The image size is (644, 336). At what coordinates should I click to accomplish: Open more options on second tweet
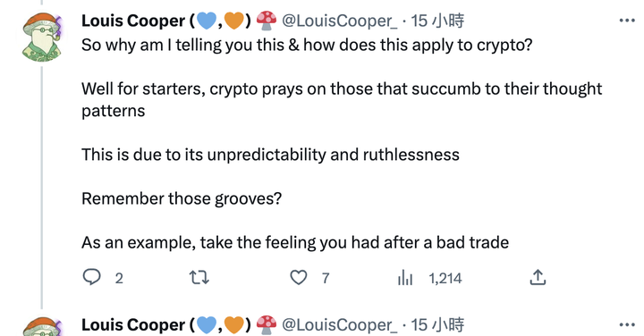[627, 325]
